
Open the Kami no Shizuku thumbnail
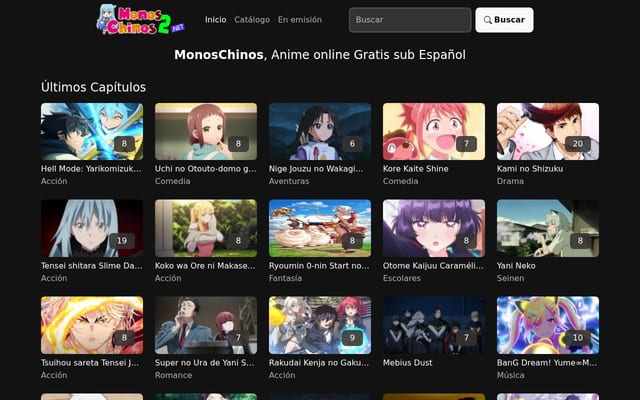coord(548,131)
